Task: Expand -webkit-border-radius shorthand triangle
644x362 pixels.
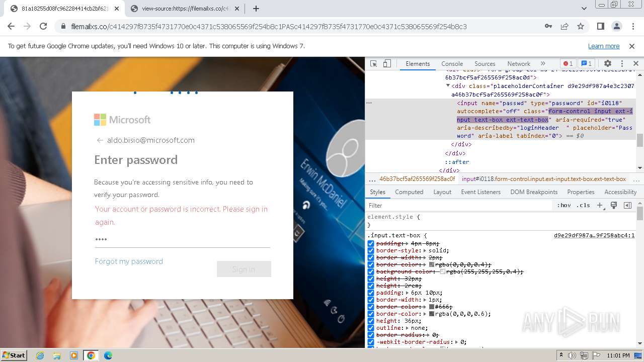Action: (457, 342)
